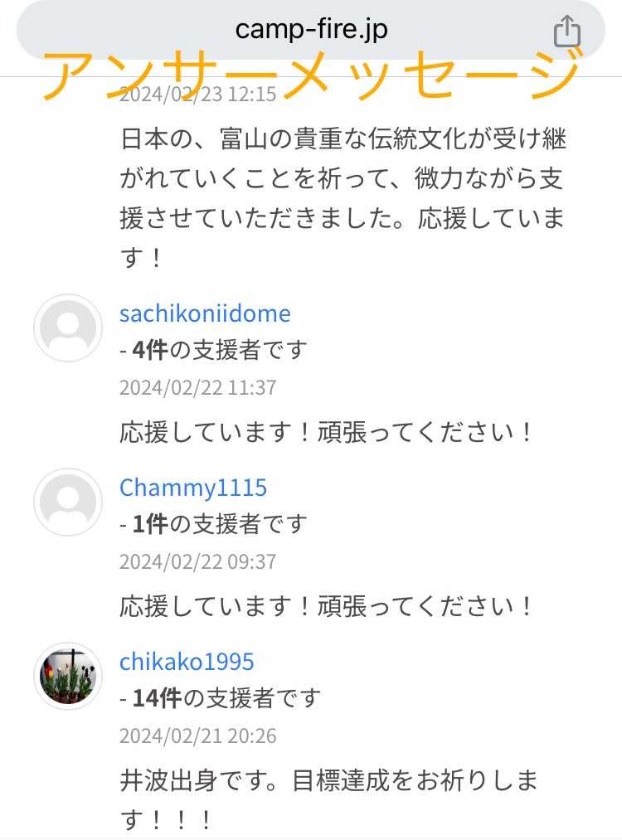Viewport: 622px width, 840px height.
Task: Tap the 2024/02/22 11:37 timestamp
Action: click(197, 387)
